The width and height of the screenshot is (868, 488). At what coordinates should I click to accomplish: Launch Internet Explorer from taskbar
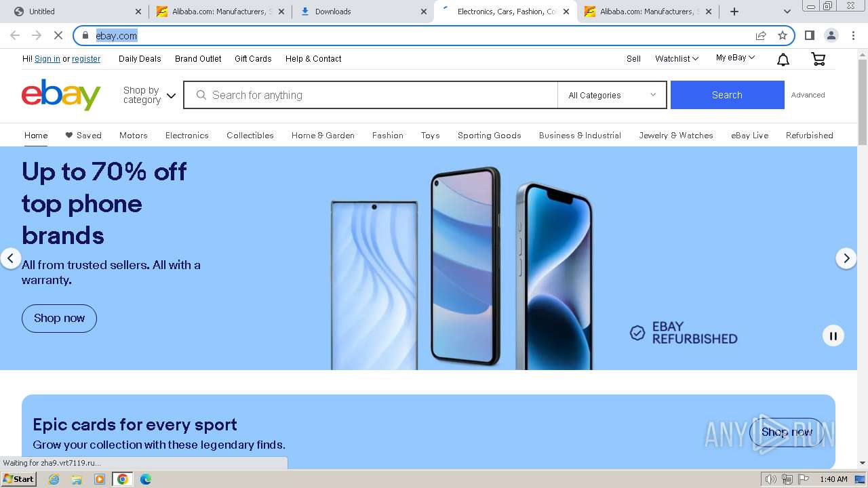tap(54, 479)
